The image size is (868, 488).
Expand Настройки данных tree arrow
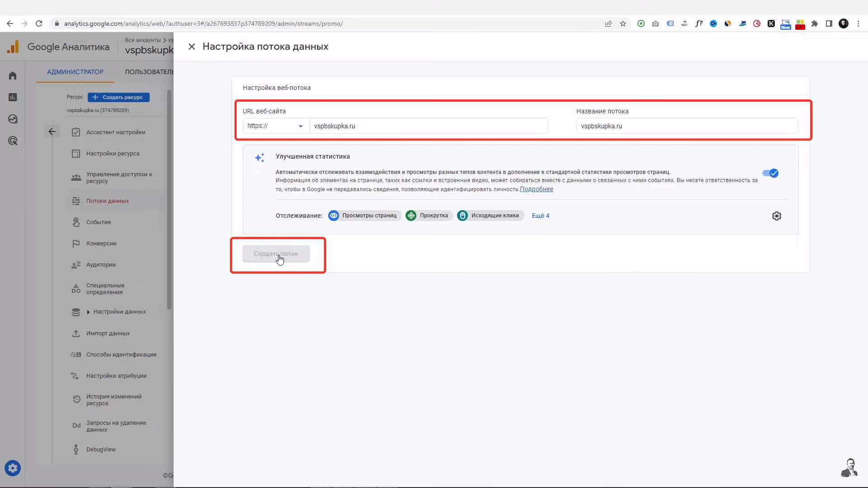[x=88, y=312]
